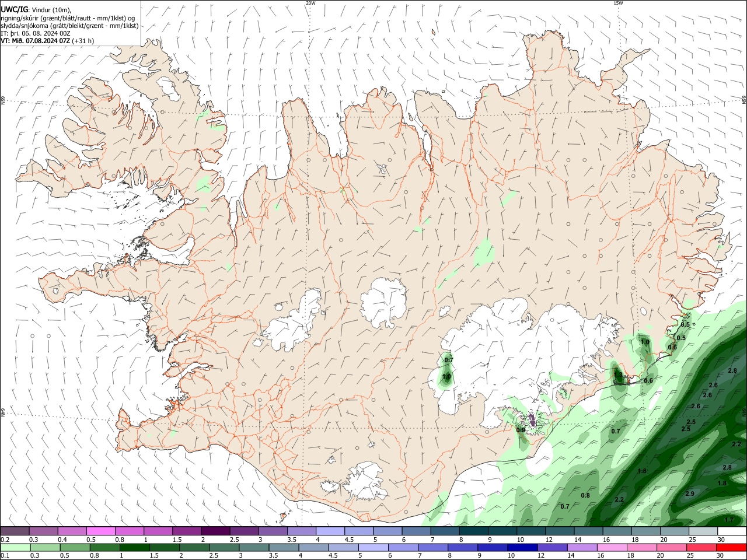Image resolution: width=747 pixels, height=560 pixels.
Task: Click the "rigning/skúrir" legend description line
Action: (67, 18)
